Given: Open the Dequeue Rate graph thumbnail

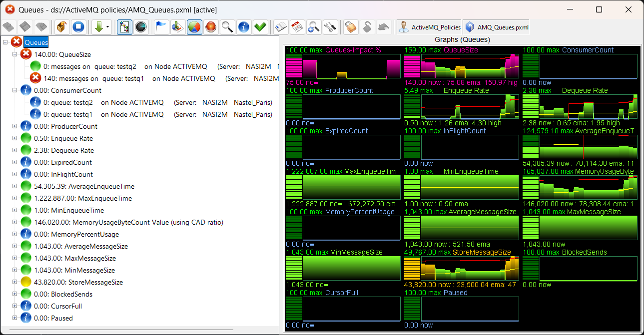Looking at the screenshot, I should click(x=580, y=106).
